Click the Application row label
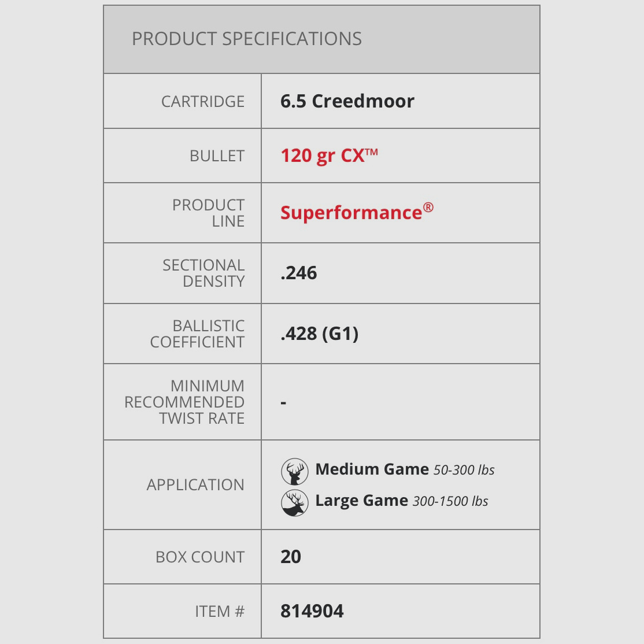This screenshot has width=644, height=644. tap(195, 484)
